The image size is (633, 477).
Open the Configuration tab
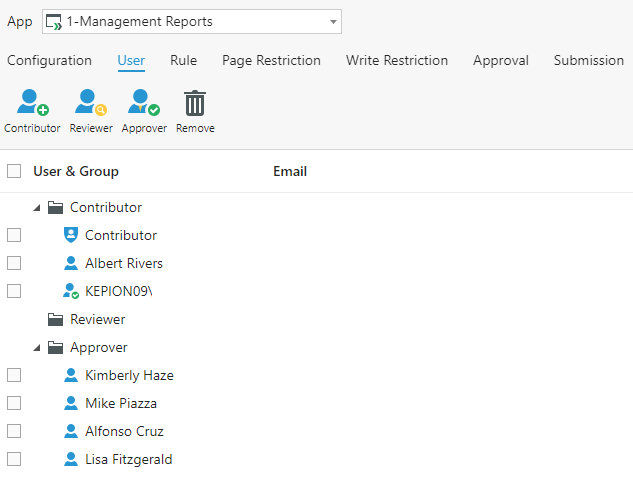[49, 61]
